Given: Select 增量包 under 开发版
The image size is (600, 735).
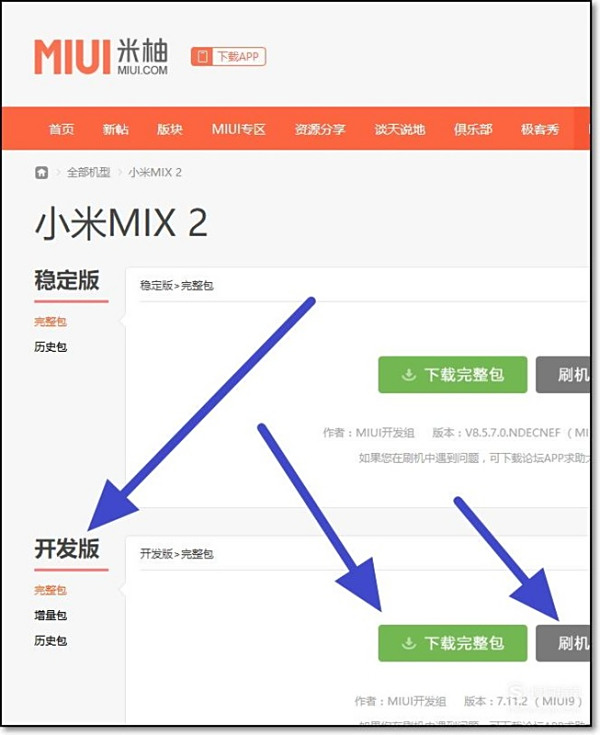Looking at the screenshot, I should pos(50,615).
